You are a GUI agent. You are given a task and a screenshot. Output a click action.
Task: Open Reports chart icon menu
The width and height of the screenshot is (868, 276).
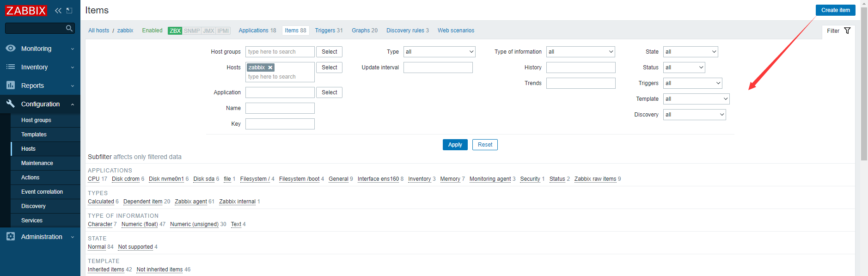(x=11, y=86)
